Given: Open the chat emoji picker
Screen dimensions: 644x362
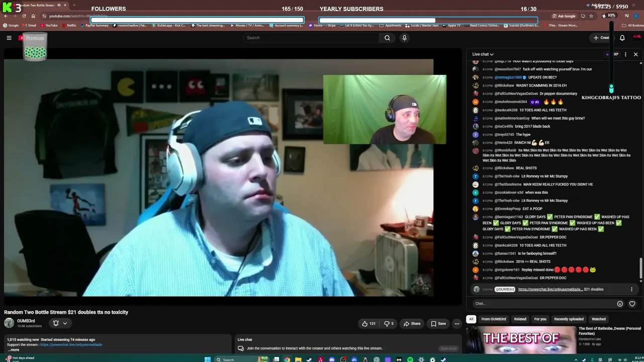Looking at the screenshot, I should [620, 304].
